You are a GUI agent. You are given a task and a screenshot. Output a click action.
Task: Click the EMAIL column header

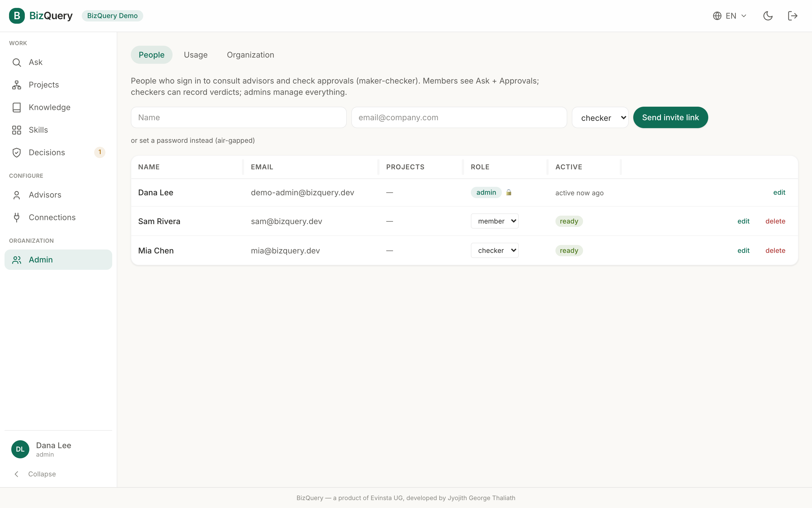262,167
